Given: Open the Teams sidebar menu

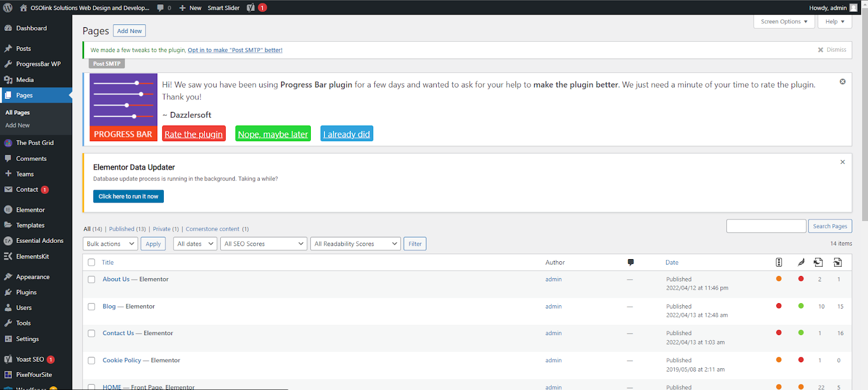Looking at the screenshot, I should click(x=25, y=174).
